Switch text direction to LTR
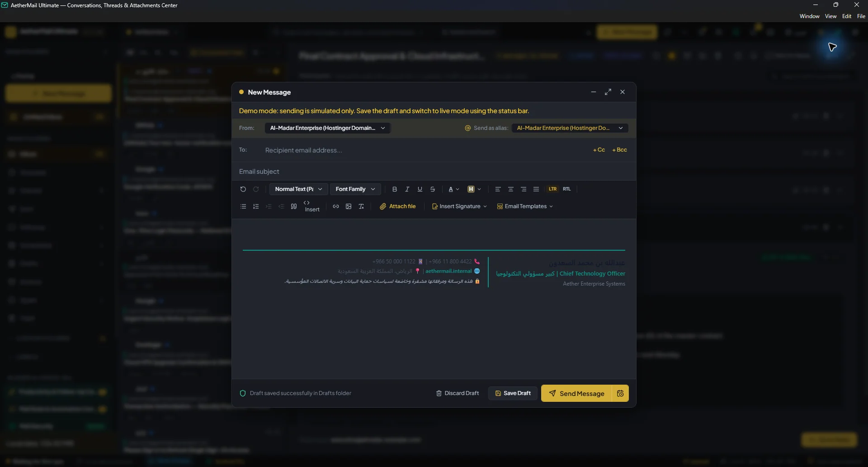Viewport: 868px width, 467px height. [552, 189]
